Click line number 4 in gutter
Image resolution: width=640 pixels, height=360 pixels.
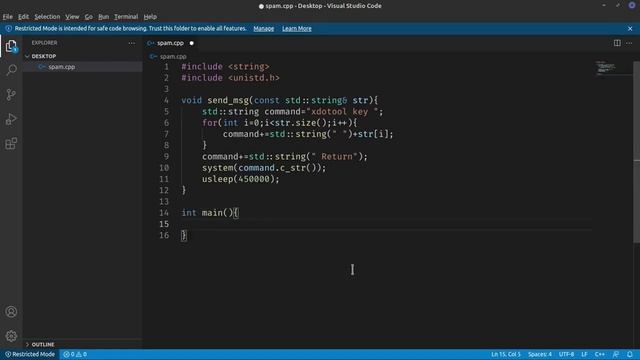tap(166, 100)
